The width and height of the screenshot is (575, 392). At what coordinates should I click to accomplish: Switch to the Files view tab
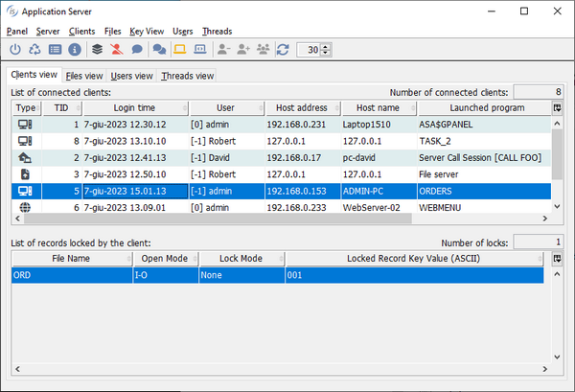point(84,76)
